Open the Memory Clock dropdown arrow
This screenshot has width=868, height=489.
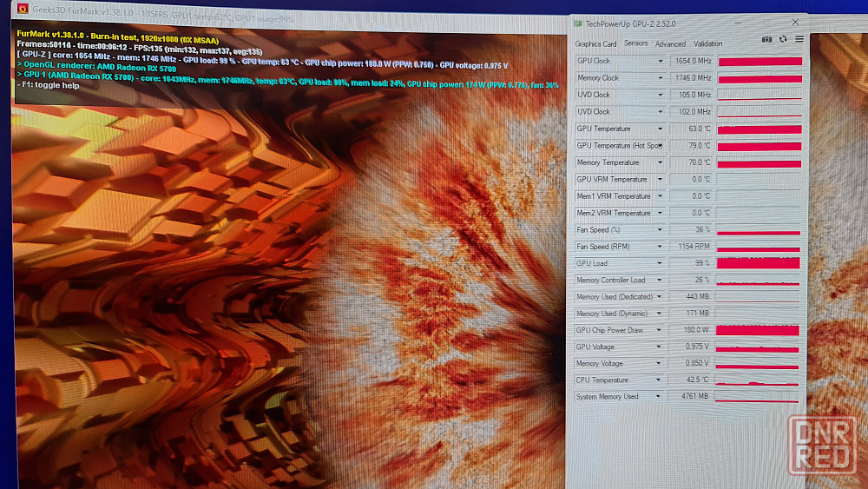[x=661, y=78]
